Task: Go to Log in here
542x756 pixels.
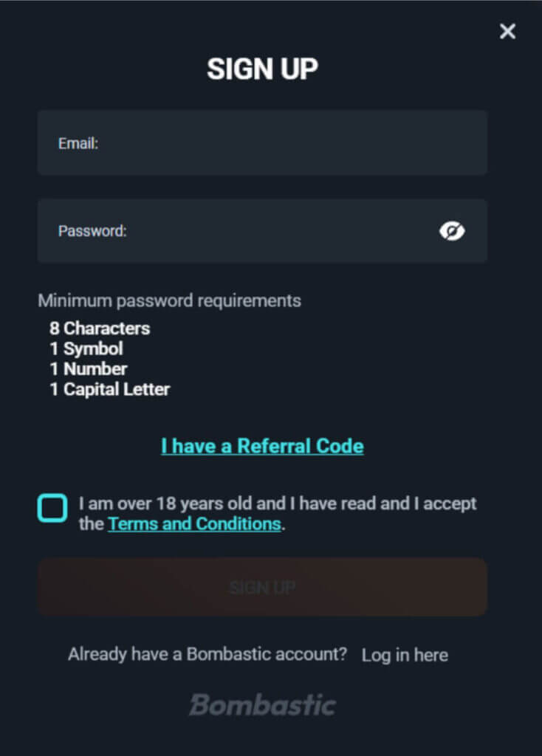Action: (405, 655)
